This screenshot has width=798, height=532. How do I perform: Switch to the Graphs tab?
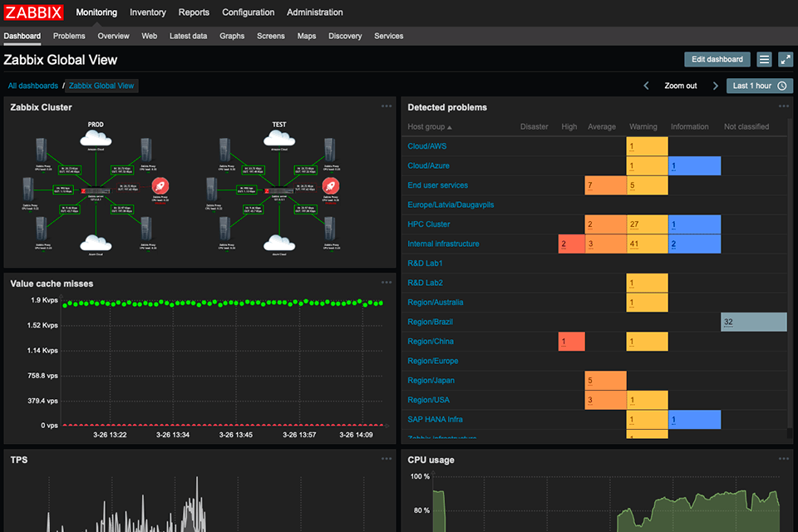point(232,36)
